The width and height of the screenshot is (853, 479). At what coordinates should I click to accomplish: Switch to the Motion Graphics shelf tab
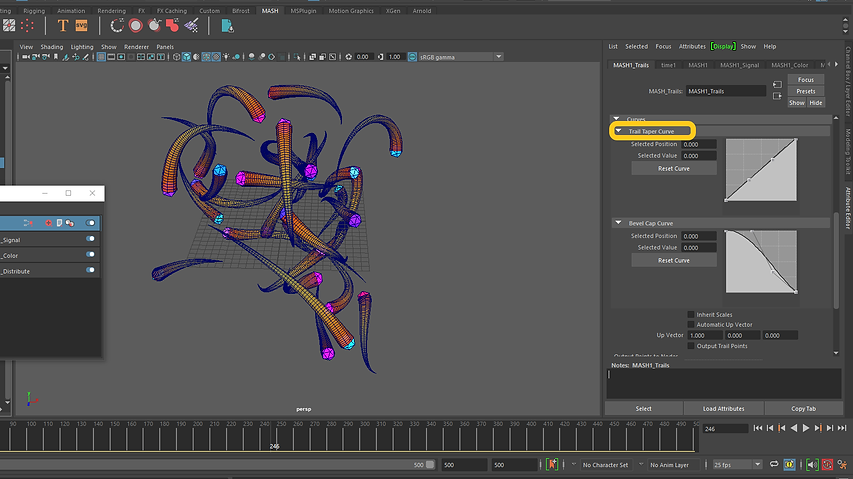(x=351, y=10)
